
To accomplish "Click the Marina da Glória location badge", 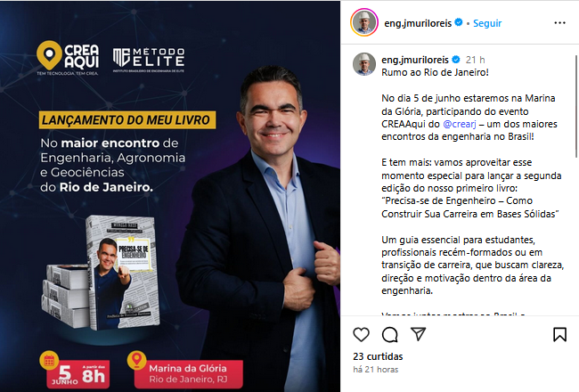I will (x=185, y=372).
